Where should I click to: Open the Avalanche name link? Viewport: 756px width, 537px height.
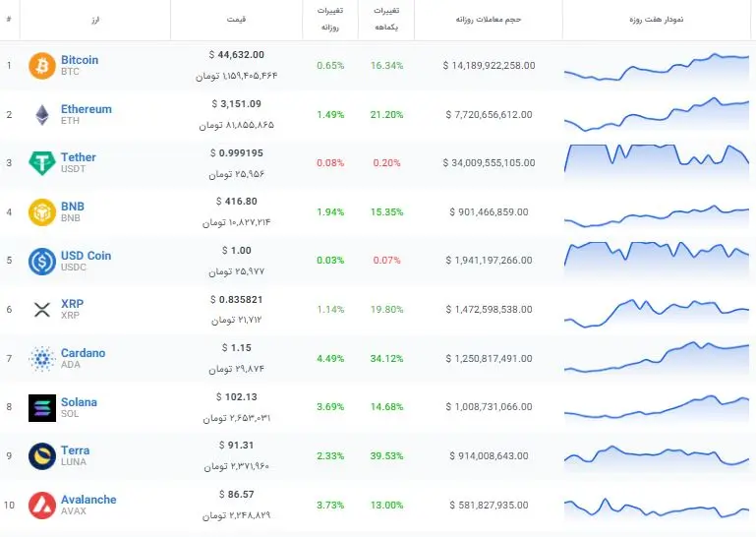pyautogui.click(x=88, y=500)
